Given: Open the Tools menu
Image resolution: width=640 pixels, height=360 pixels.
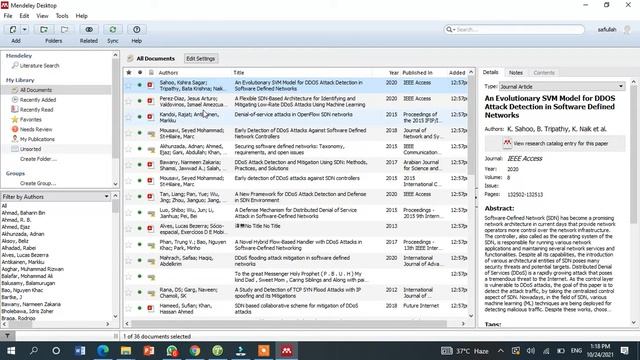Looking at the screenshot, I should point(62,16).
